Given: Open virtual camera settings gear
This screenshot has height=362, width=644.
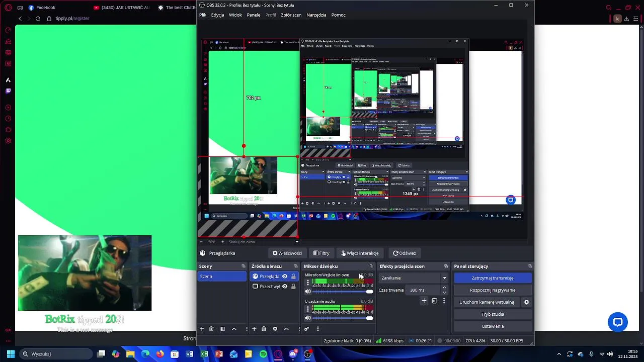Looking at the screenshot, I should (x=527, y=302).
